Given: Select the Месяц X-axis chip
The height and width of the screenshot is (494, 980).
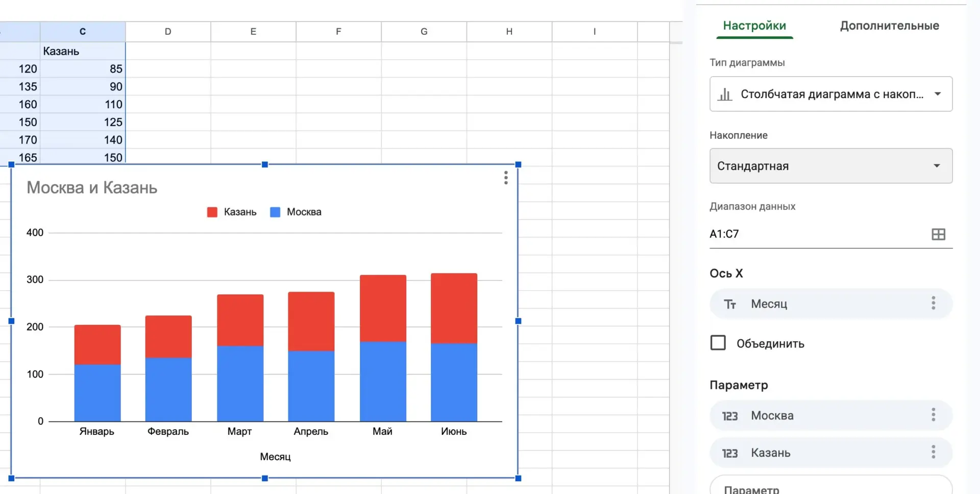Looking at the screenshot, I should (831, 303).
